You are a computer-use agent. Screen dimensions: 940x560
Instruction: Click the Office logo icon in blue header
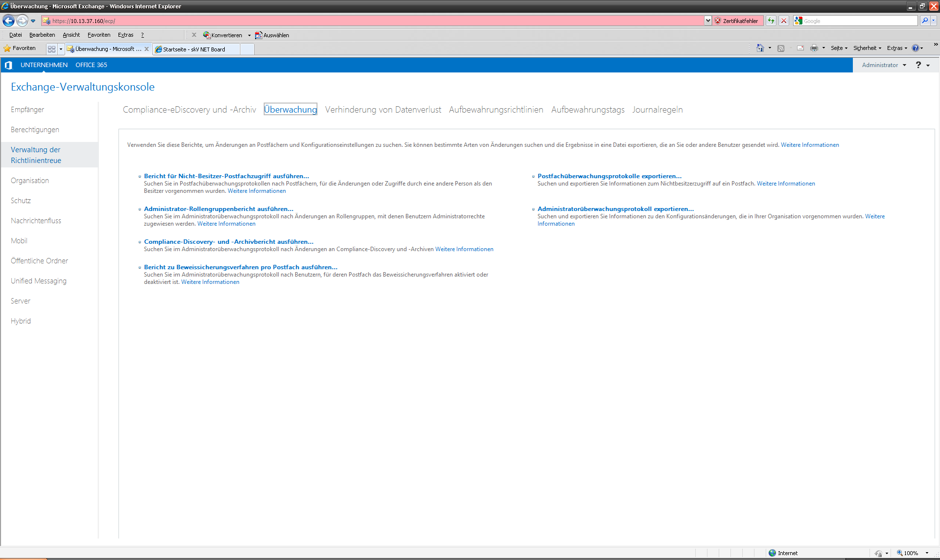click(x=8, y=65)
